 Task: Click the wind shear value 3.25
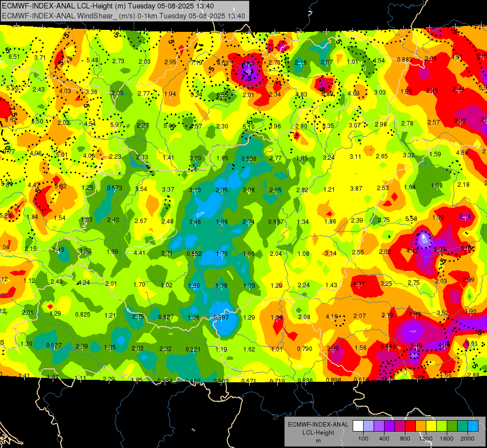(387, 284)
